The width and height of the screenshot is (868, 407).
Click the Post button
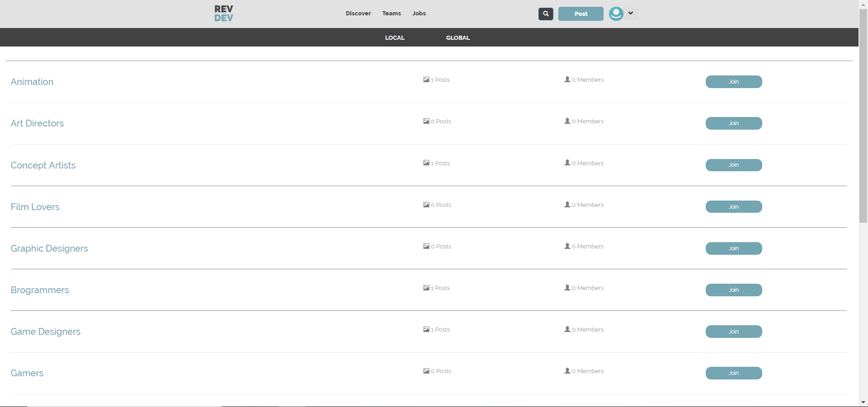[581, 14]
